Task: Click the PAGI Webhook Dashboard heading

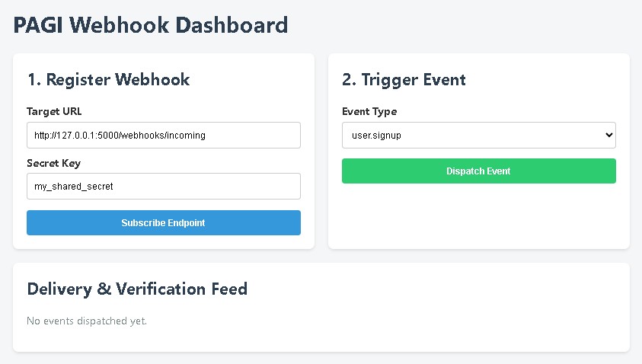Action: tap(151, 25)
